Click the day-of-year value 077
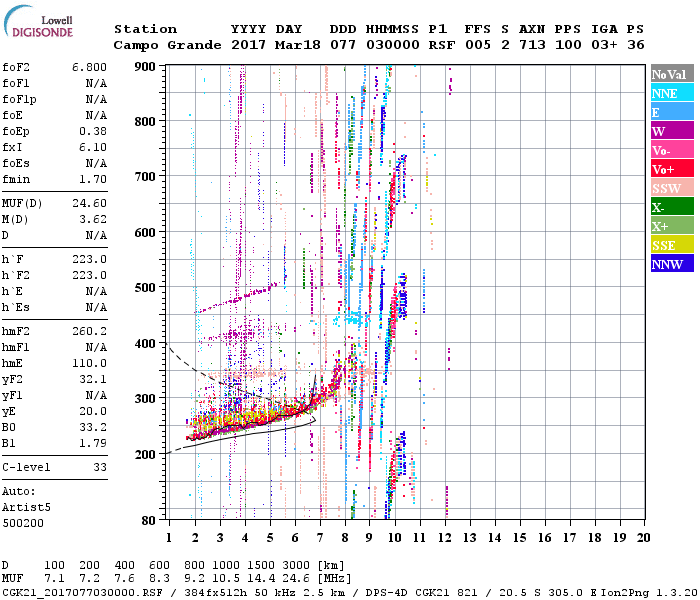 pyautogui.click(x=343, y=45)
